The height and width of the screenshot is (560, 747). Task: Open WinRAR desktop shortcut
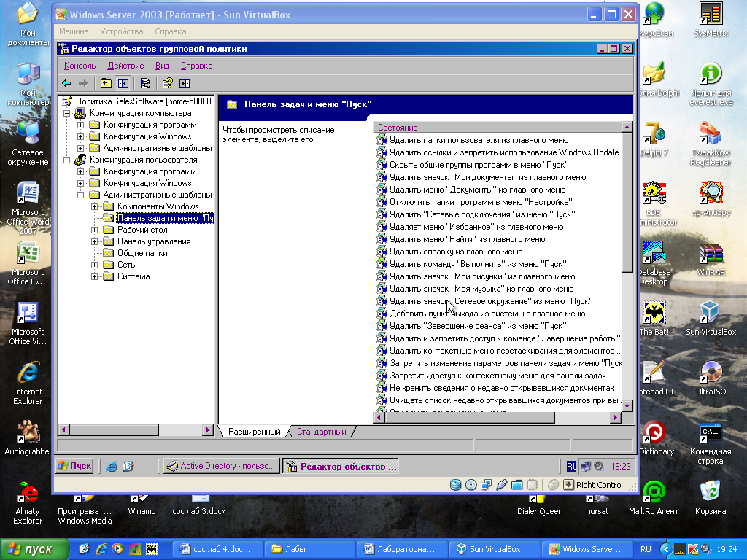point(711,260)
